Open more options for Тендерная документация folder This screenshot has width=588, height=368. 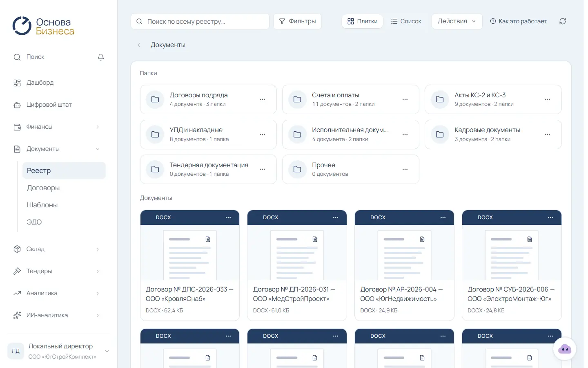pos(263,169)
